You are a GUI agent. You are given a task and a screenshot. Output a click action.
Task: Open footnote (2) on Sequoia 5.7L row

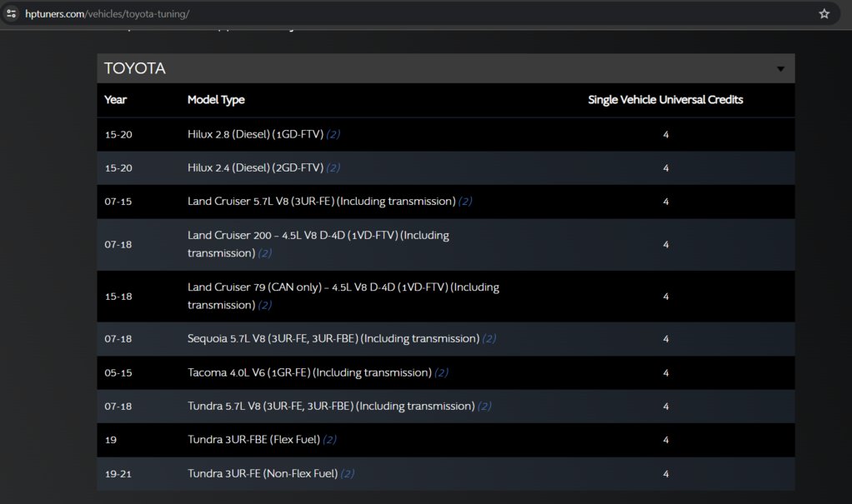point(489,338)
